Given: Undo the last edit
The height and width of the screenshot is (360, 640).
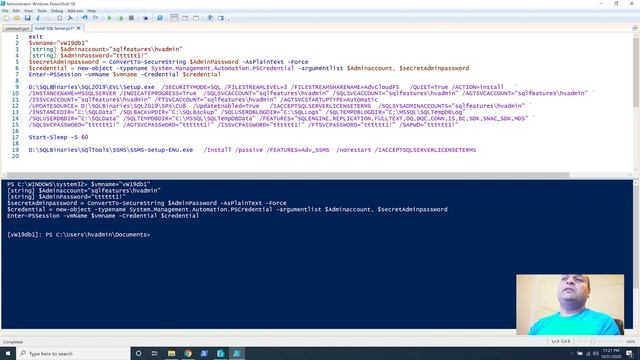Looking at the screenshot, I should pos(84,18).
